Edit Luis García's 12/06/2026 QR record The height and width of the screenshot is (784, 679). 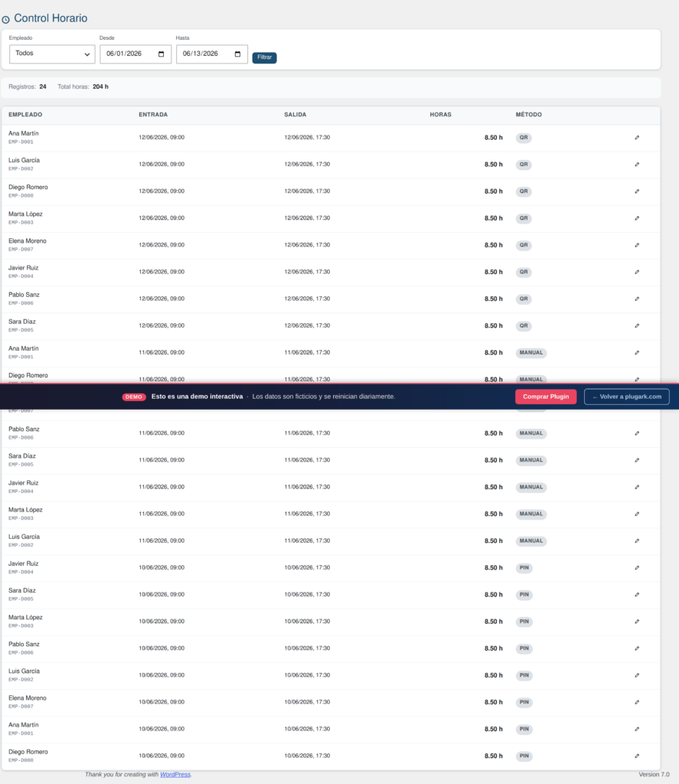pyautogui.click(x=637, y=165)
